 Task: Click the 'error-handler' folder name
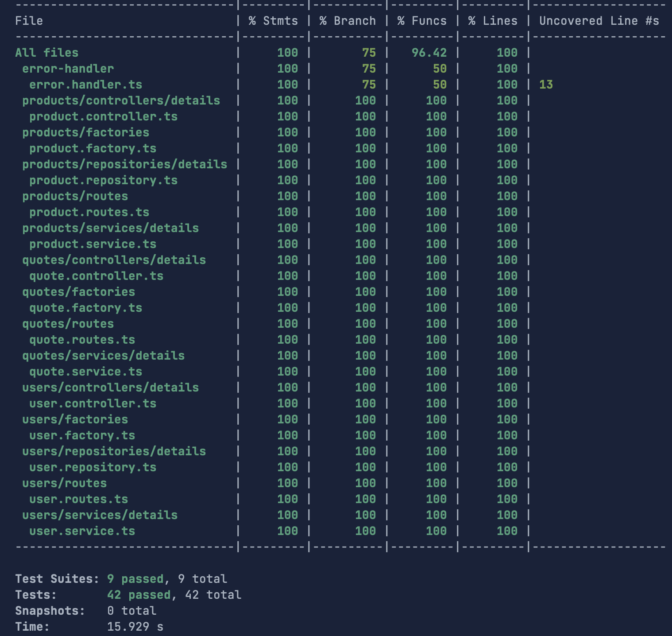pyautogui.click(x=68, y=69)
